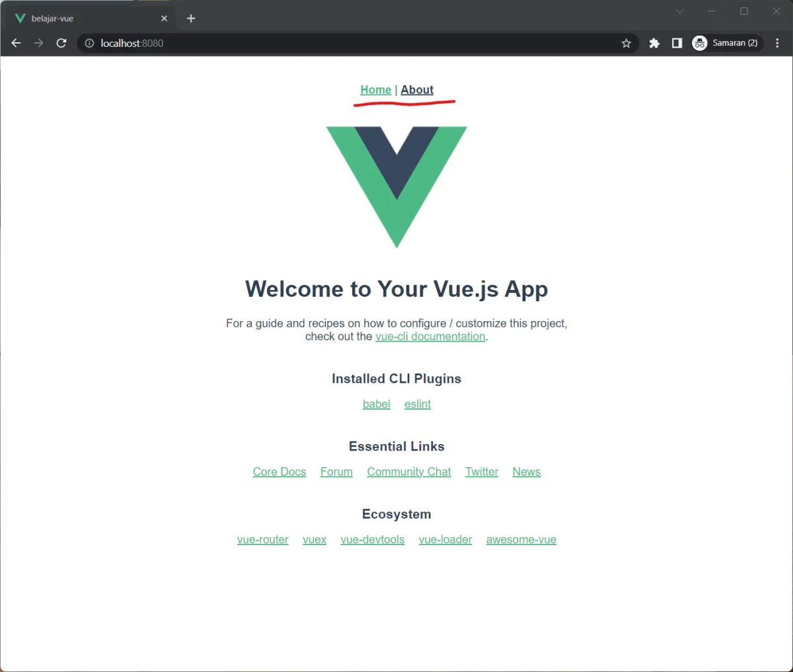Maximize the browser window
Screen dimensions: 793x672
[744, 11]
